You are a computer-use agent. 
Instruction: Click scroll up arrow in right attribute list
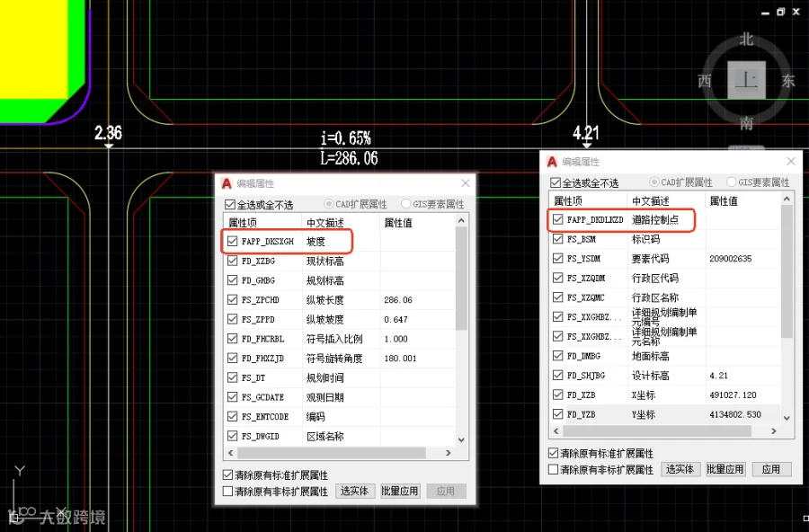787,199
